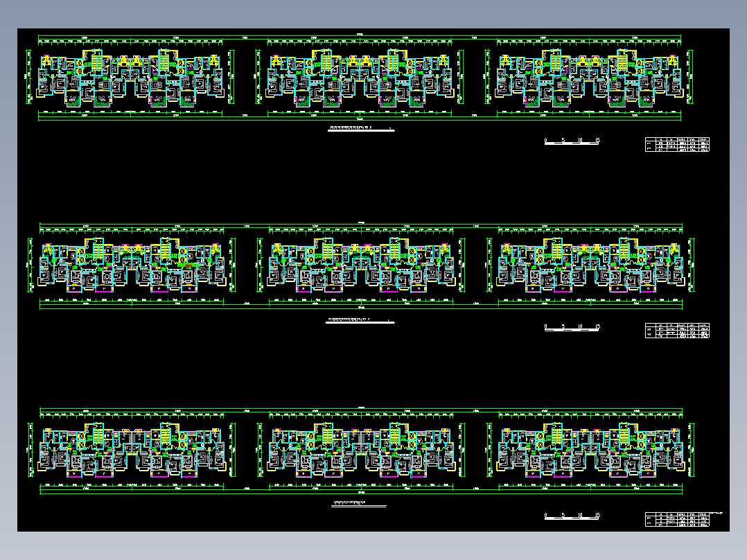Pick the 0-15 scale bar of top drawing
The height and width of the screenshot is (560, 747).
[572, 141]
